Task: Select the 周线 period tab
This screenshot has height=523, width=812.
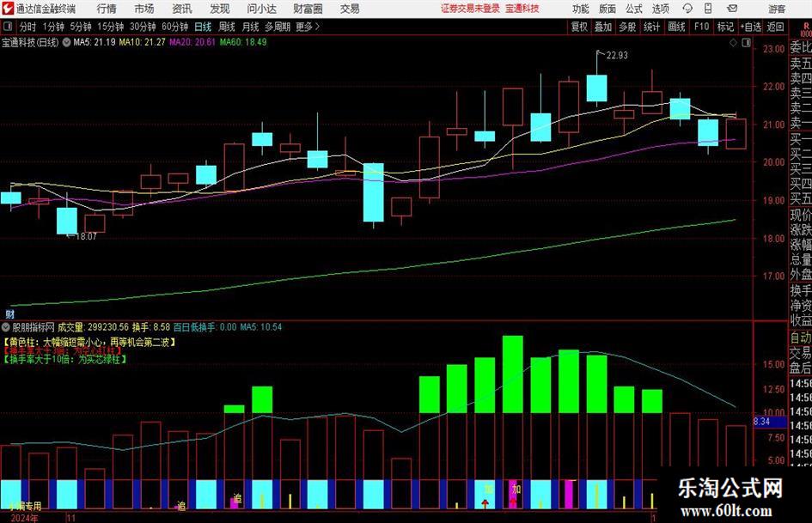Action: pyautogui.click(x=226, y=27)
